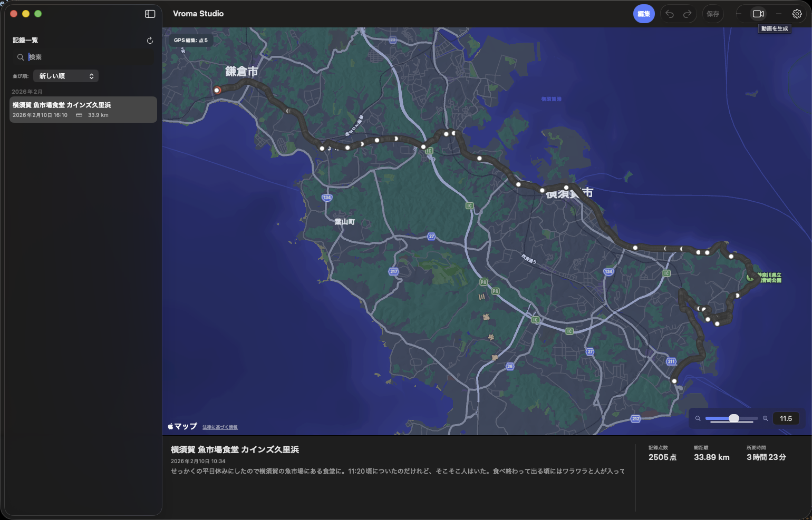Refresh the 記録一覧 list with the reload icon
This screenshot has height=520, width=812.
pos(150,40)
